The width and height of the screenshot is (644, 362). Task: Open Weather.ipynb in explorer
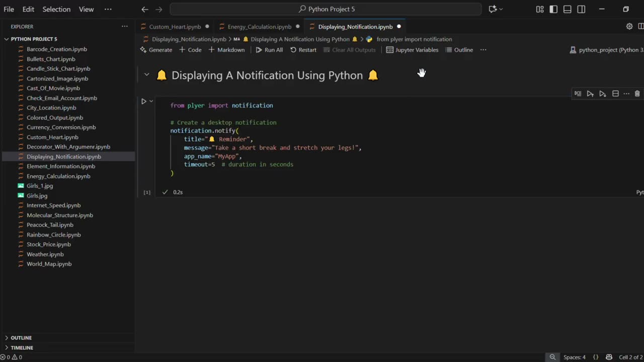point(45,254)
